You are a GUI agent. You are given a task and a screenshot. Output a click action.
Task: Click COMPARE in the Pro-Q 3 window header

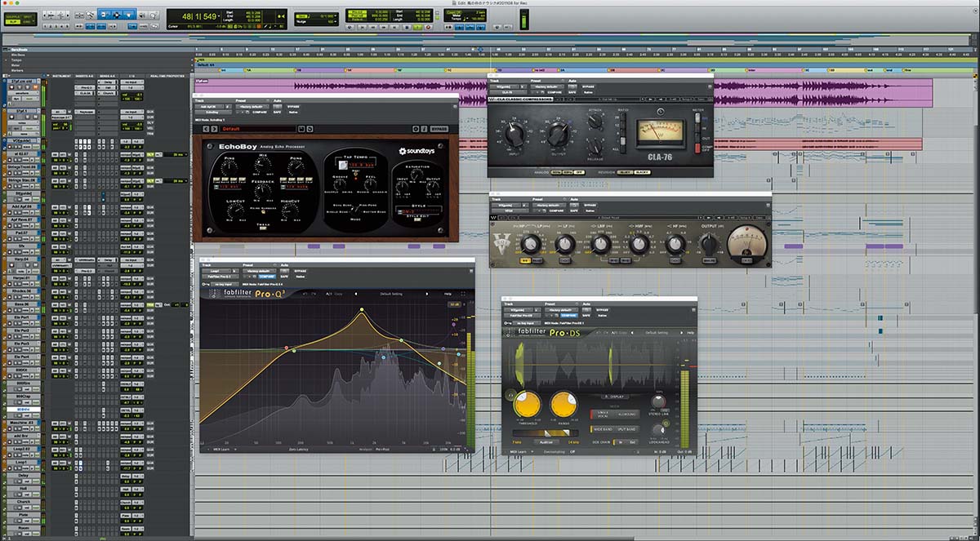click(x=268, y=277)
